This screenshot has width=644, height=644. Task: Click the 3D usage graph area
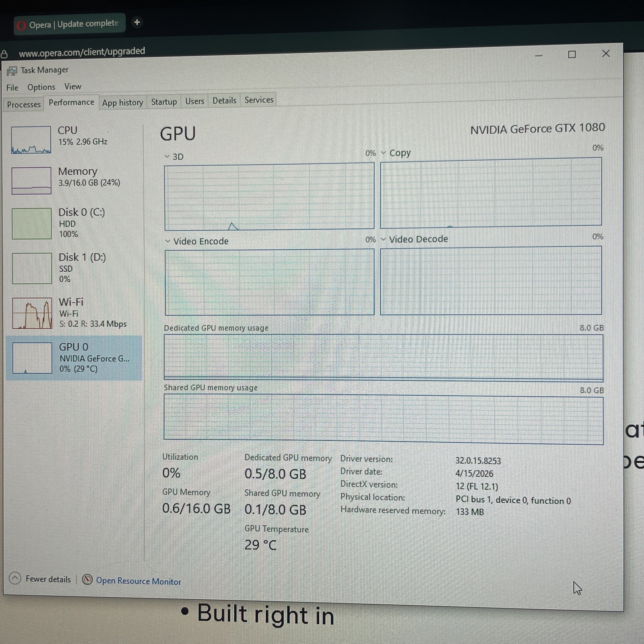[269, 196]
